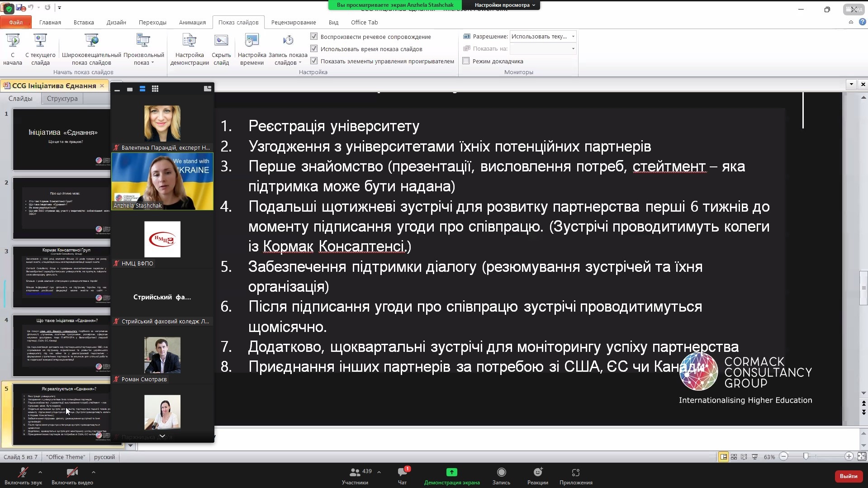Start slideshow from beginning (С начала)
The height and width of the screenshot is (488, 868).
pos(13,50)
